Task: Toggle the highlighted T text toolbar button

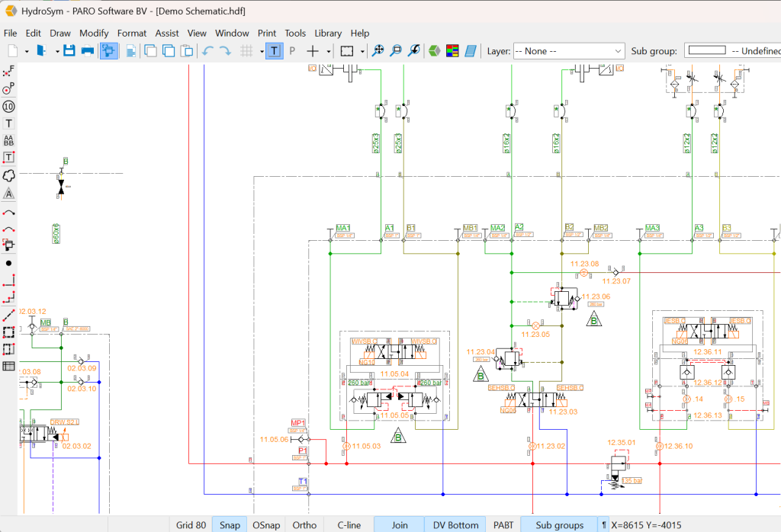Action: (275, 51)
